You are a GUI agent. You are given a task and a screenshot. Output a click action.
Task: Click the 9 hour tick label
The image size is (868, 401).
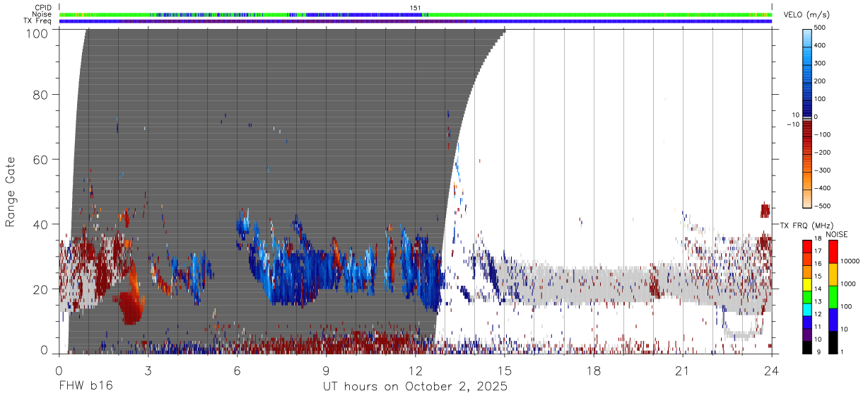click(x=326, y=370)
